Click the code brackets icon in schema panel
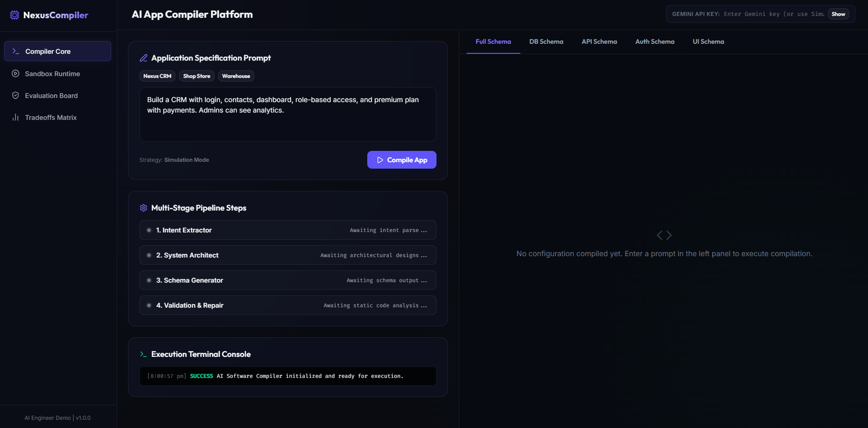The height and width of the screenshot is (428, 868). [x=664, y=235]
